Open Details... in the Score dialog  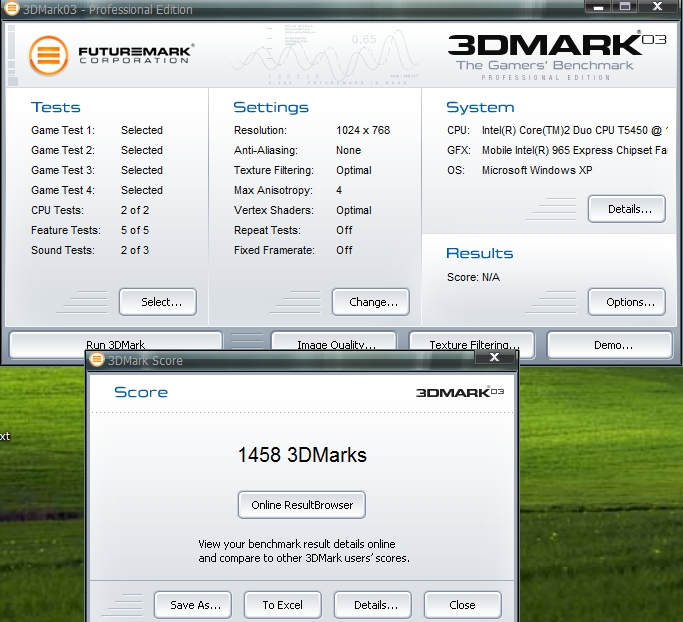tap(373, 605)
